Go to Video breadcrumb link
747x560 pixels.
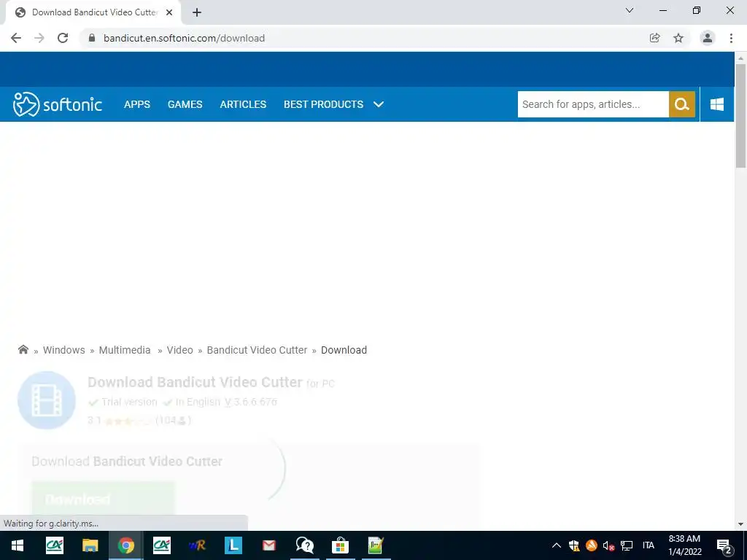(x=179, y=350)
